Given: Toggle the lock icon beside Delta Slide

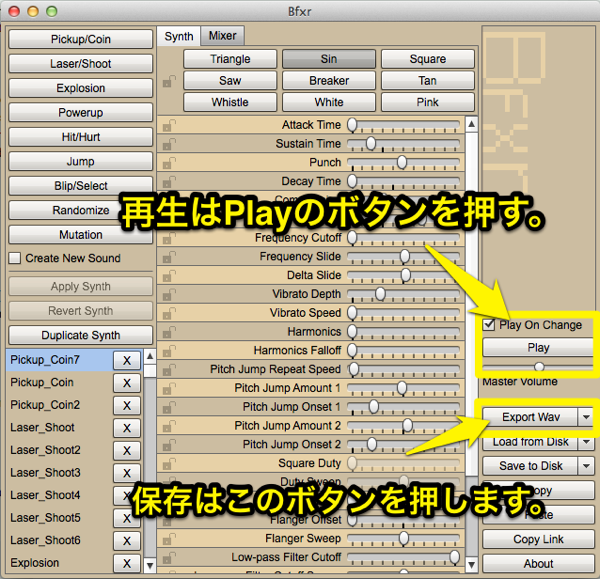Looking at the screenshot, I should coord(169,276).
